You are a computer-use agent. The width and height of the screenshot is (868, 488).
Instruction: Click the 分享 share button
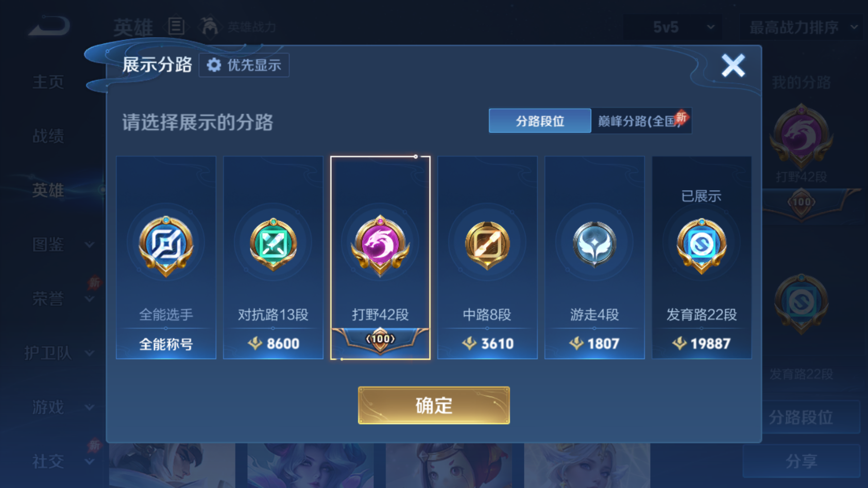(802, 461)
